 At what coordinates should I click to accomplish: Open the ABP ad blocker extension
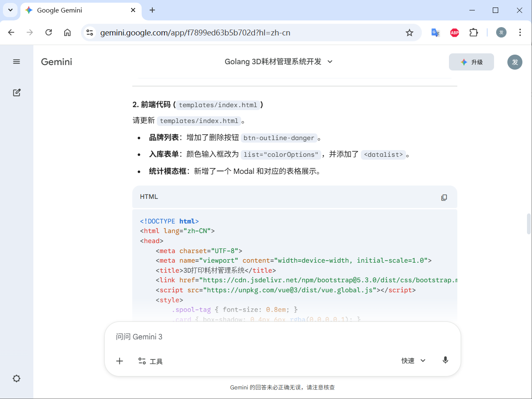454,33
